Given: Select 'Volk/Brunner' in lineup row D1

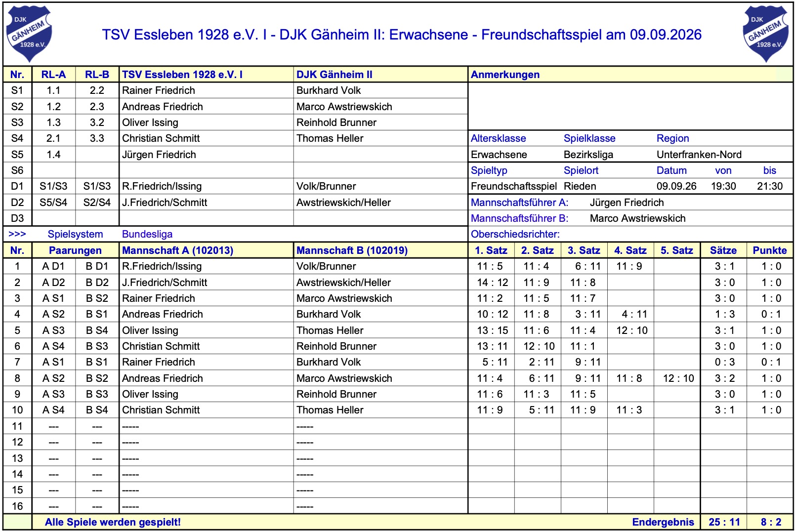Looking at the screenshot, I should point(326,186).
